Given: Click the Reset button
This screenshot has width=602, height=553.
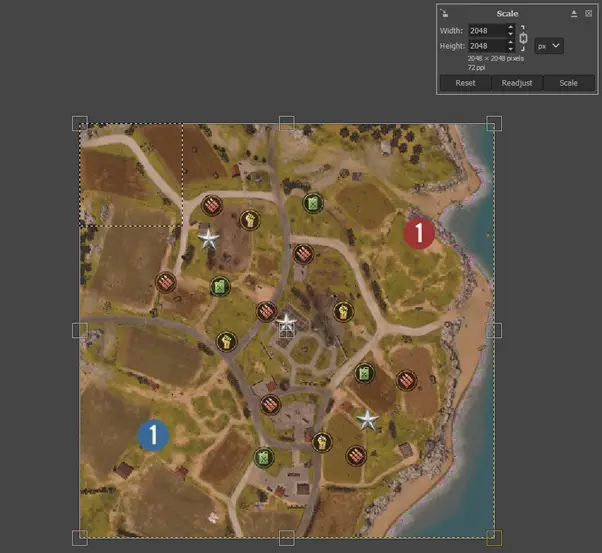Looking at the screenshot, I should click(465, 83).
